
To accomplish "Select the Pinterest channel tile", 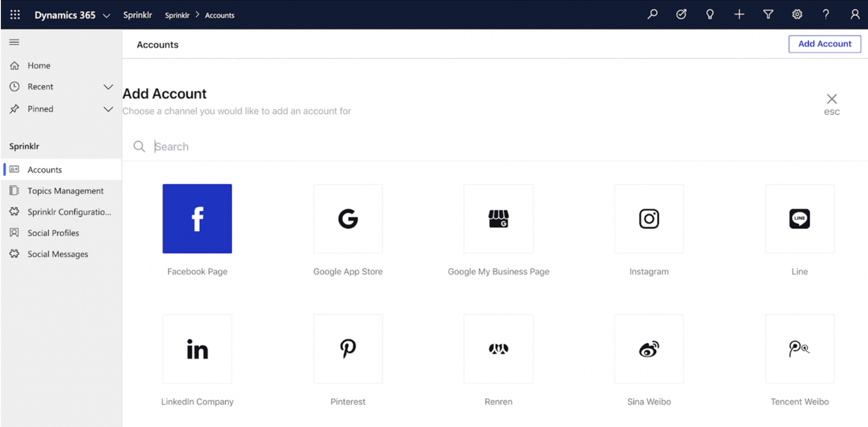I will click(x=348, y=349).
